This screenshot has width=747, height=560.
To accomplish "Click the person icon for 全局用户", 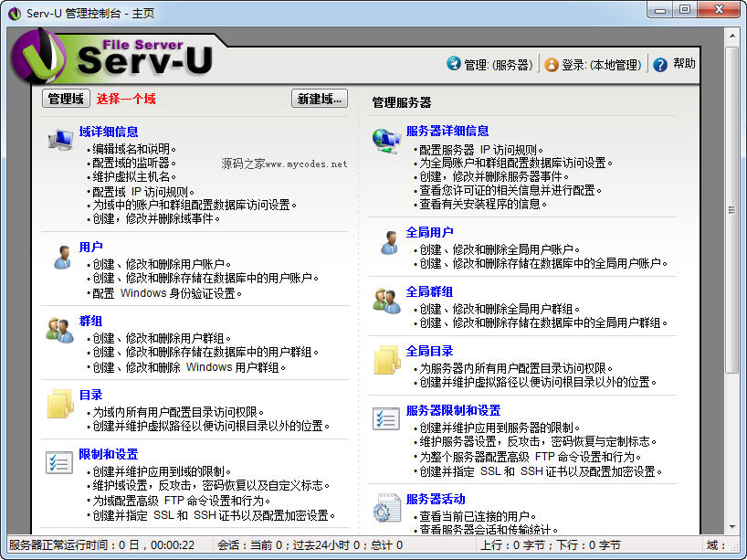I will tap(389, 243).
